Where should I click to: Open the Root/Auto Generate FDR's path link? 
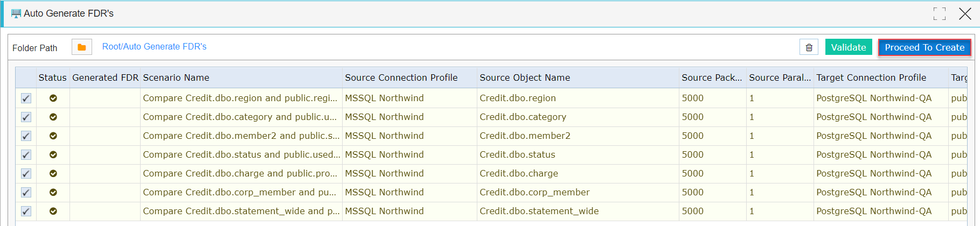point(155,47)
